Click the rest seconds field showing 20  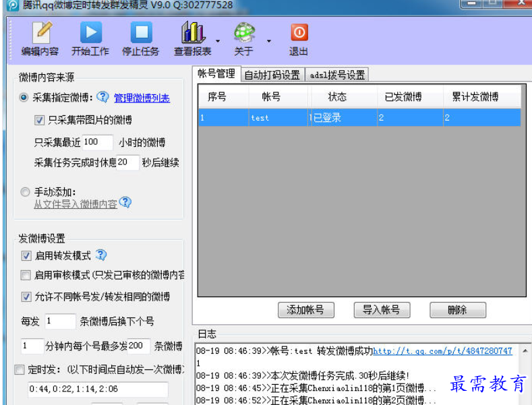127,162
